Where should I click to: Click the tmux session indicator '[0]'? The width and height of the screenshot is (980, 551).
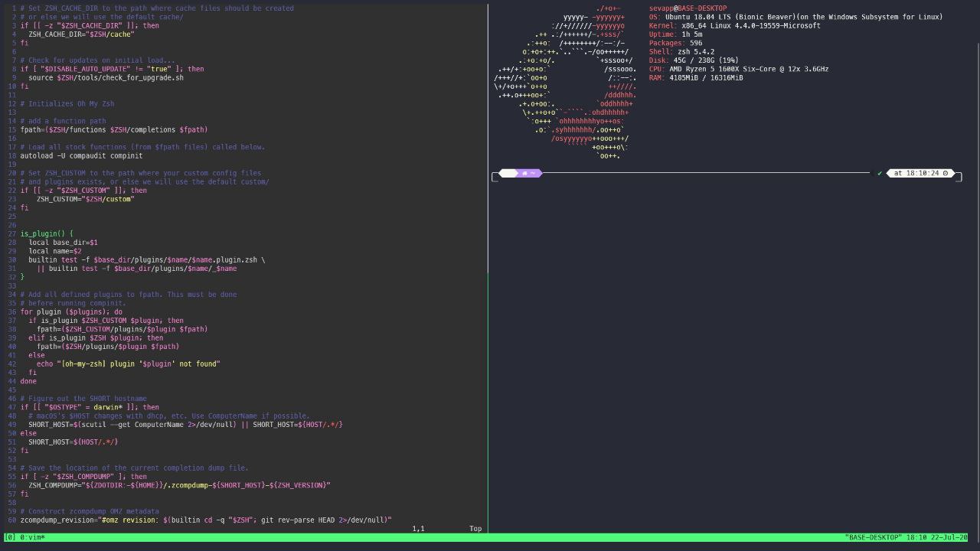point(10,537)
